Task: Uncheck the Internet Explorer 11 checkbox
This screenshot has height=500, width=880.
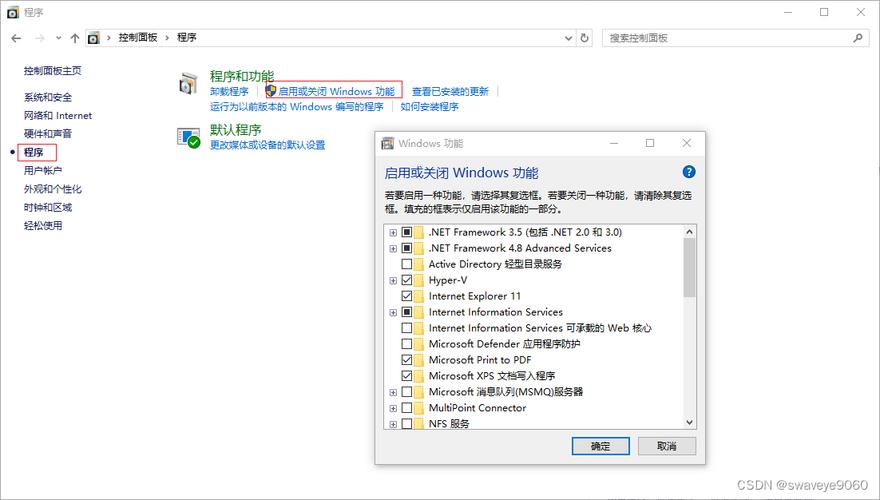Action: click(406, 296)
